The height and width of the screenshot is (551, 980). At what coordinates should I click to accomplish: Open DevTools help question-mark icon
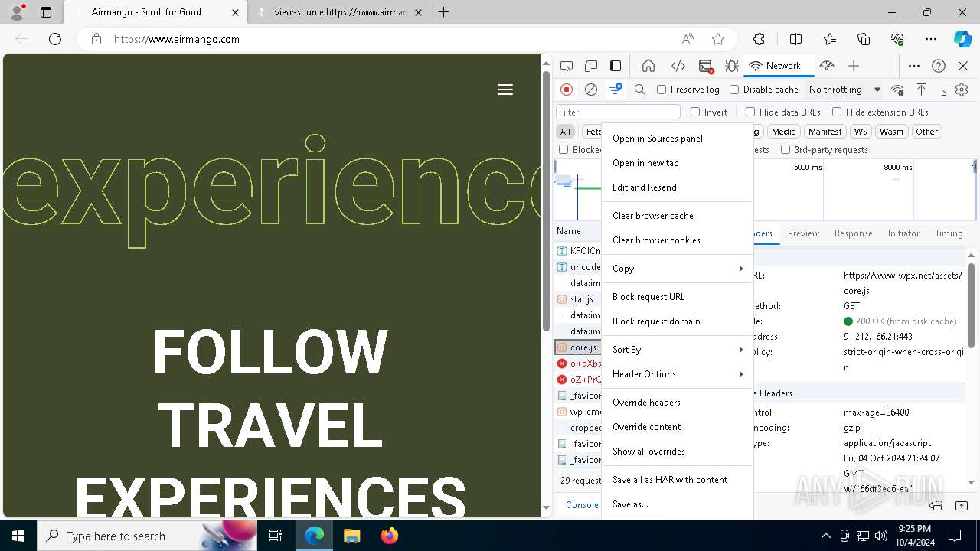[x=939, y=66]
